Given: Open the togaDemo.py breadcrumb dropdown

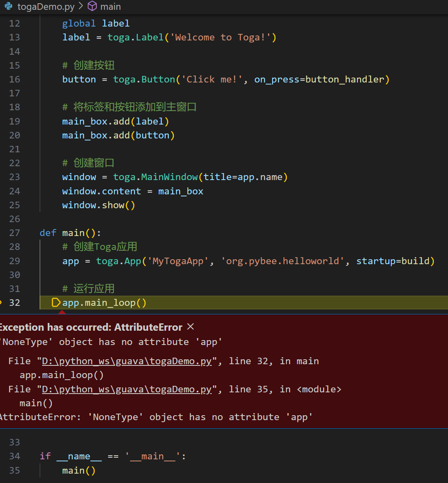Looking at the screenshot, I should (46, 6).
